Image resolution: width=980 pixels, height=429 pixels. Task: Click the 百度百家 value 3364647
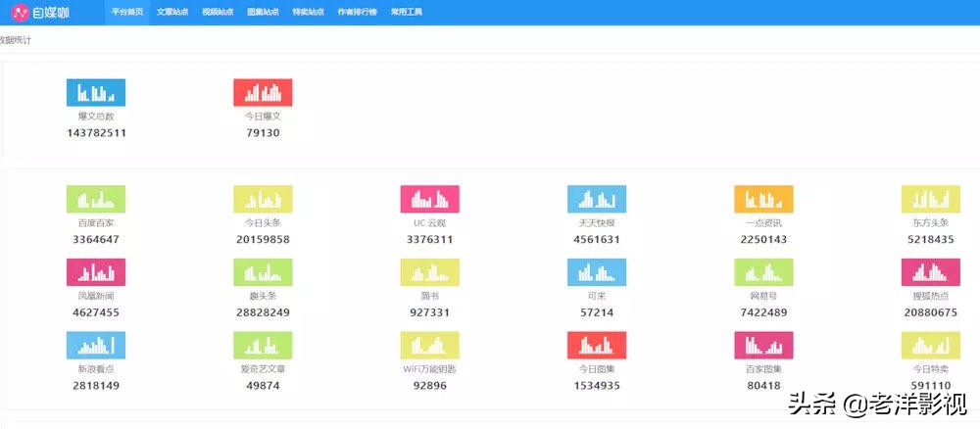(x=96, y=239)
